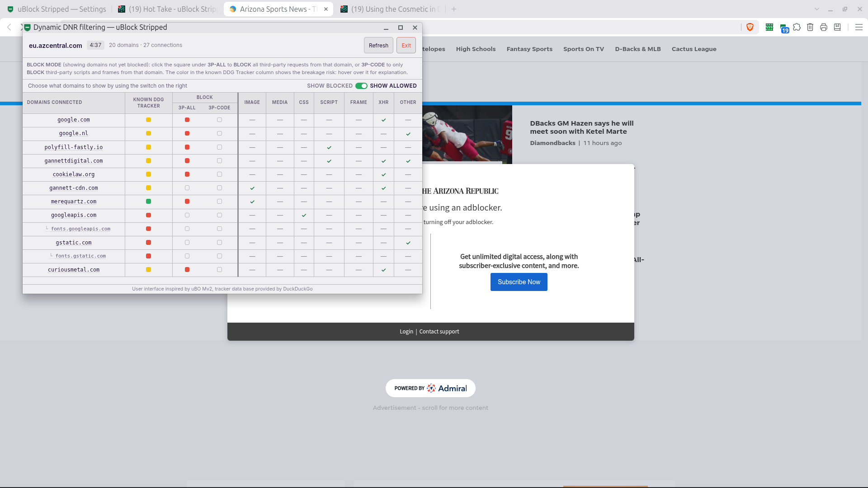
Task: Click the Subscribe Now button
Action: pos(519,282)
